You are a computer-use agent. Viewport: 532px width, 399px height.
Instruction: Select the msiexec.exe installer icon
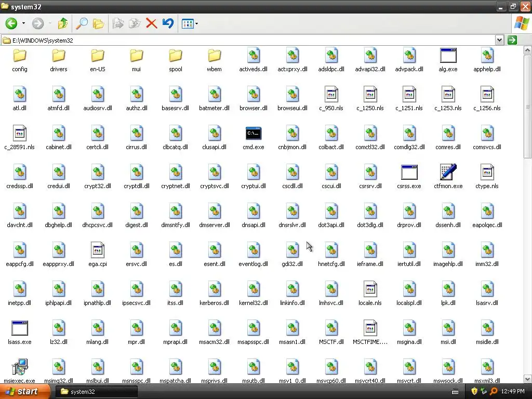(20, 367)
